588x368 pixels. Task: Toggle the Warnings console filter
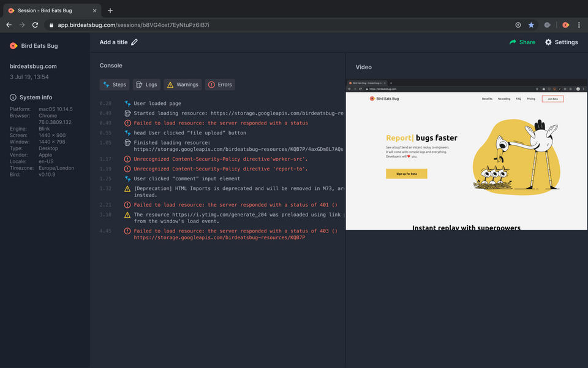coord(183,85)
